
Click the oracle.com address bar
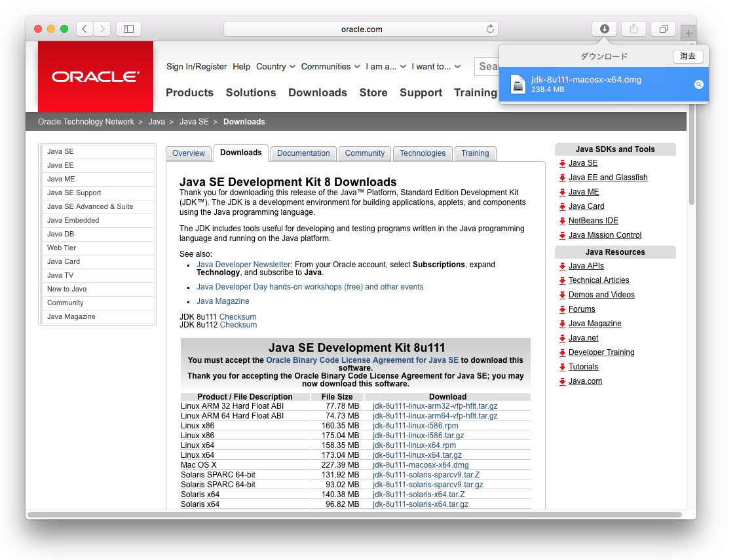pyautogui.click(x=361, y=29)
